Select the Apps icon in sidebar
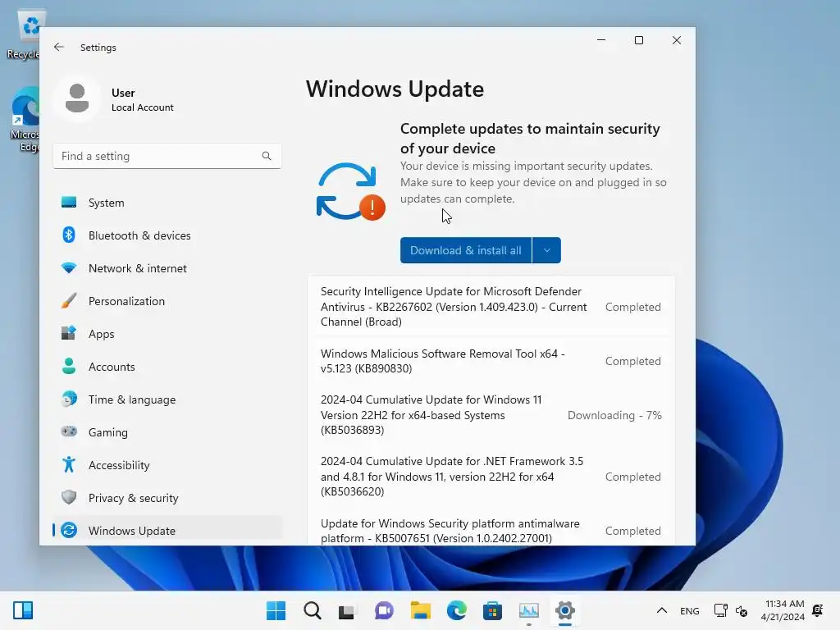The height and width of the screenshot is (630, 840). point(69,333)
